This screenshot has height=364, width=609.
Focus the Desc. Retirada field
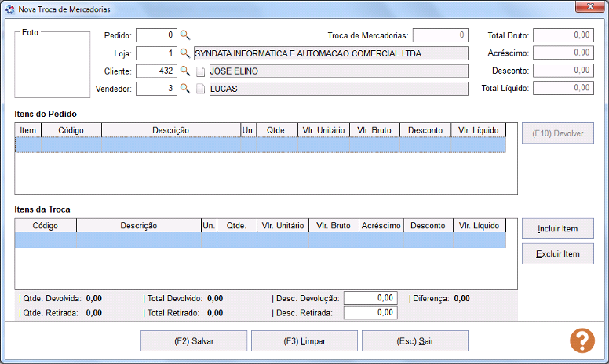370,313
